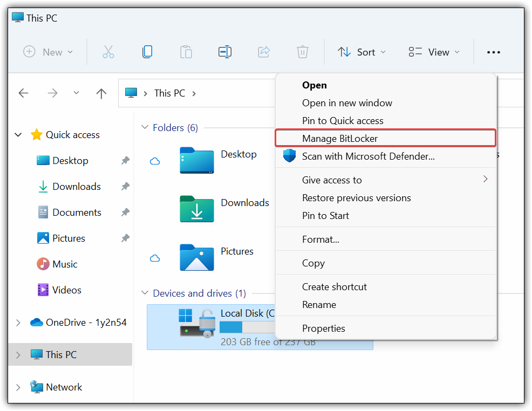
Task: Open the New item dropdown
Action: click(48, 52)
